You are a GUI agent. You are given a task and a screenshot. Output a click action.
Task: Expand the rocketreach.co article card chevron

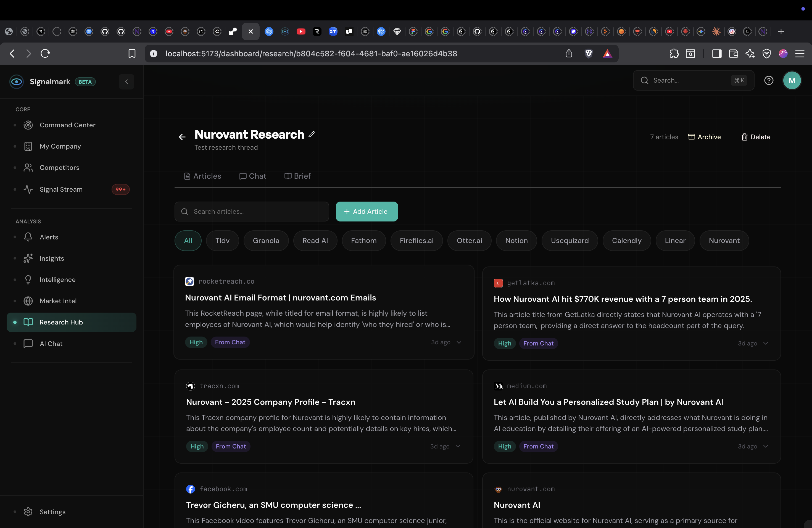459,342
